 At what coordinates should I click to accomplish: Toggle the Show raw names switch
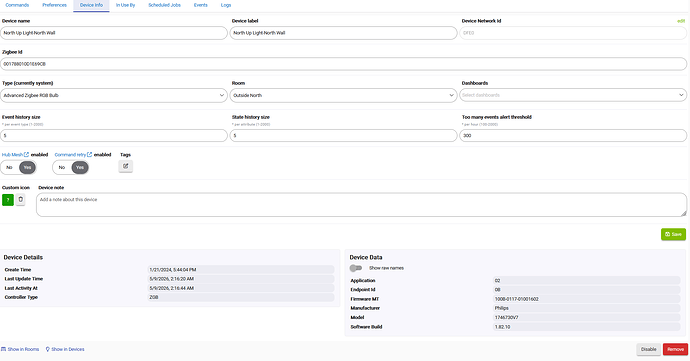[x=356, y=268]
